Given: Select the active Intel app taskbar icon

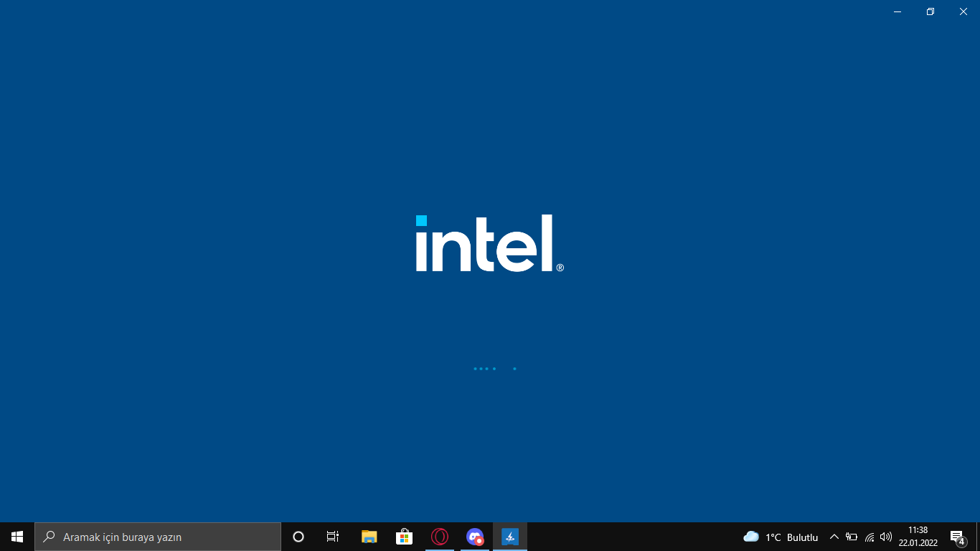Looking at the screenshot, I should [x=510, y=537].
